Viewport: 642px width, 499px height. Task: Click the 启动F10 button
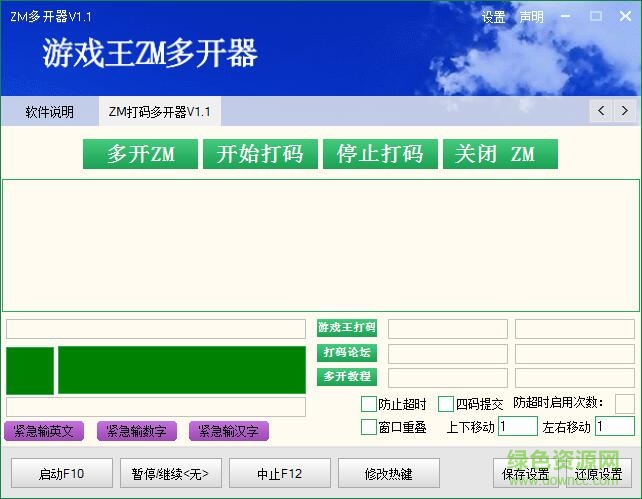coord(62,473)
